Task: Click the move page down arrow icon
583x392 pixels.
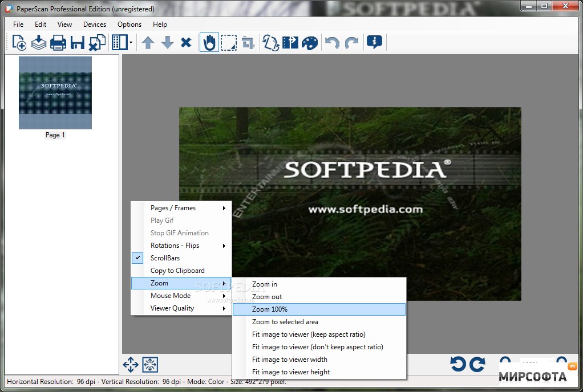Action: click(167, 42)
